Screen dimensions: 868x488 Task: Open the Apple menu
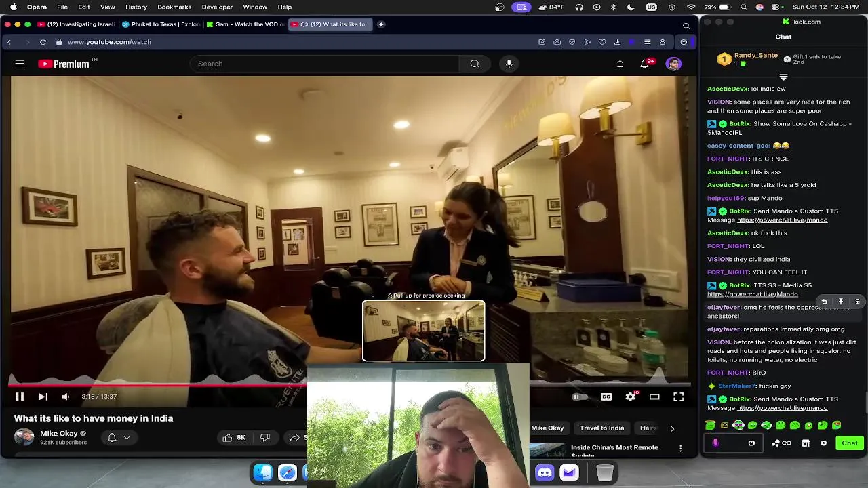[13, 7]
